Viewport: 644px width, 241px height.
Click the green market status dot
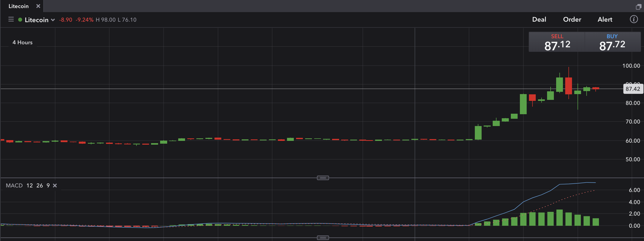click(x=20, y=20)
